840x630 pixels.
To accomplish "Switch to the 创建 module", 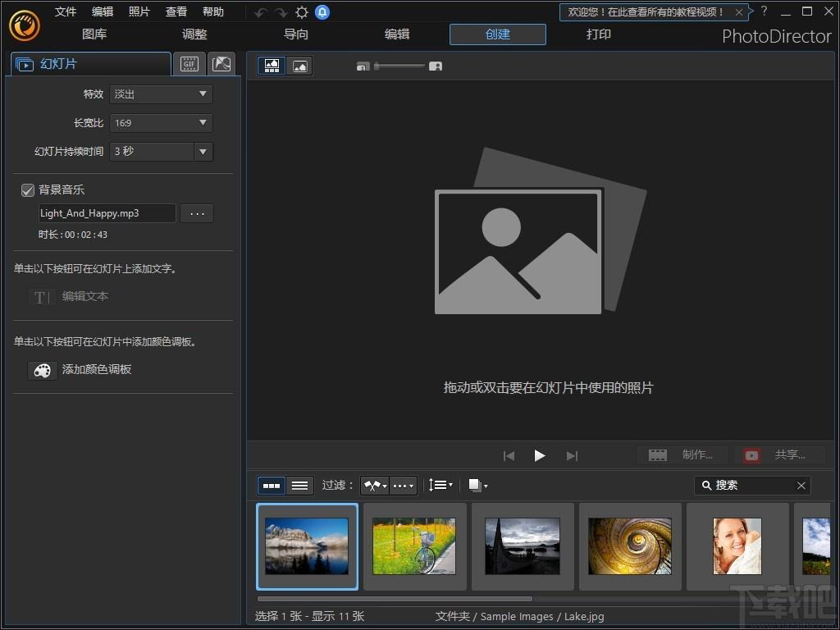I will pos(498,34).
